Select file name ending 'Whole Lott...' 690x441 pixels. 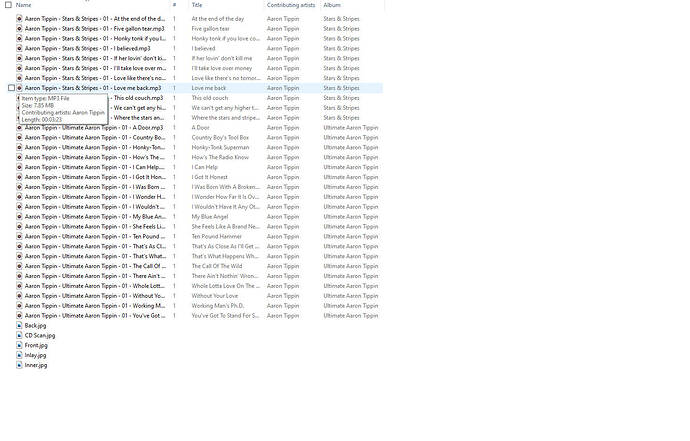(95, 286)
